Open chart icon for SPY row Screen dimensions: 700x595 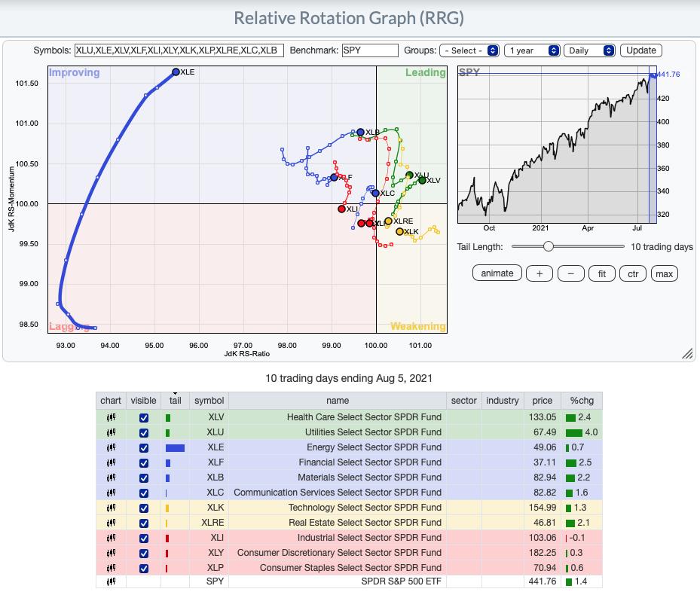(111, 581)
